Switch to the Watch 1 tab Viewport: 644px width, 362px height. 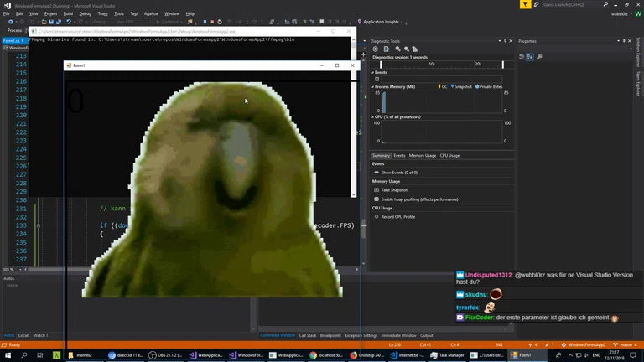(x=40, y=335)
